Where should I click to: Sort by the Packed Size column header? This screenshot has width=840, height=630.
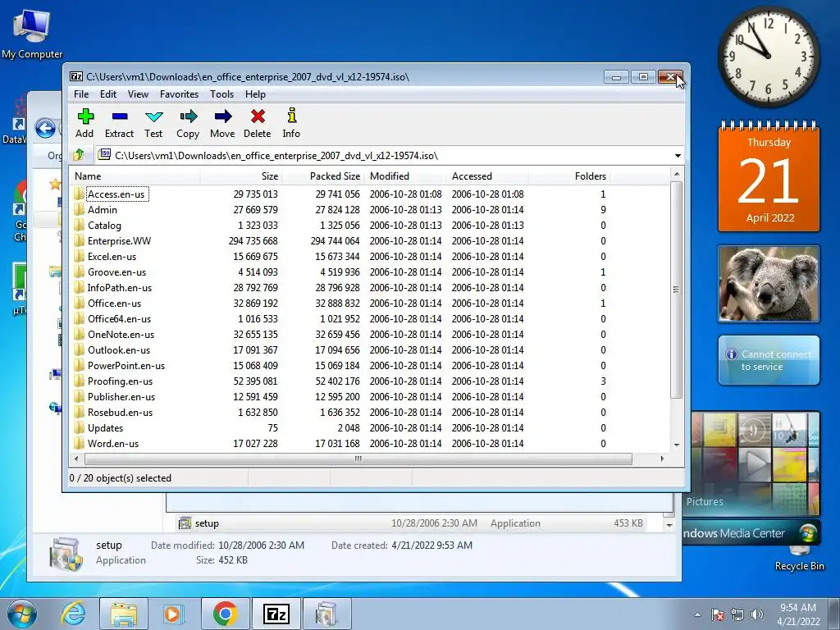tap(323, 176)
